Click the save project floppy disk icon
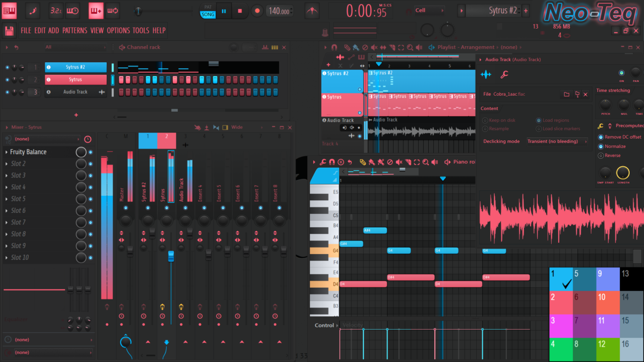The width and height of the screenshot is (644, 362). [9, 31]
